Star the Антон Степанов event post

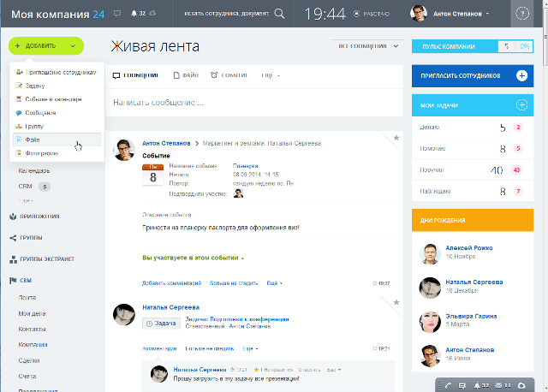click(x=396, y=137)
